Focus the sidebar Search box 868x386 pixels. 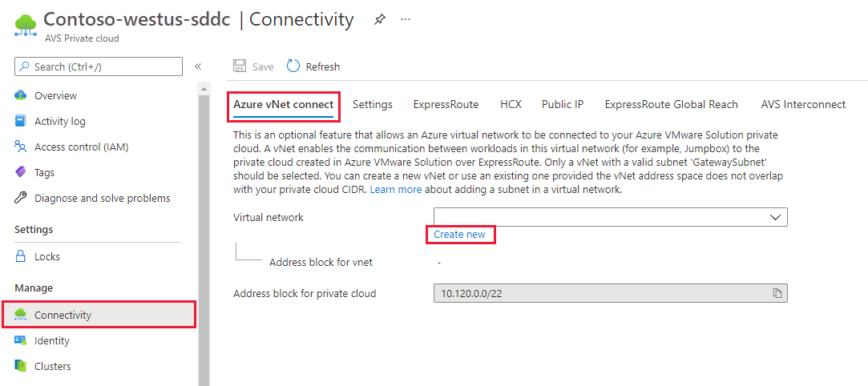pos(104,66)
